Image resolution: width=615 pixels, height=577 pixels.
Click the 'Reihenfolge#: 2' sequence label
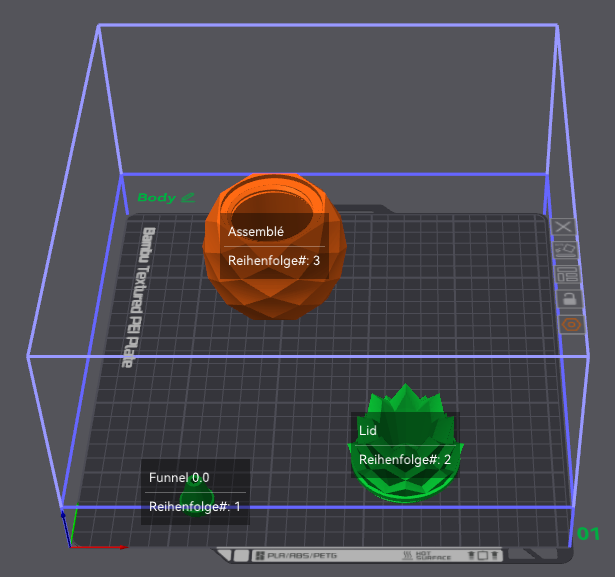click(405, 459)
